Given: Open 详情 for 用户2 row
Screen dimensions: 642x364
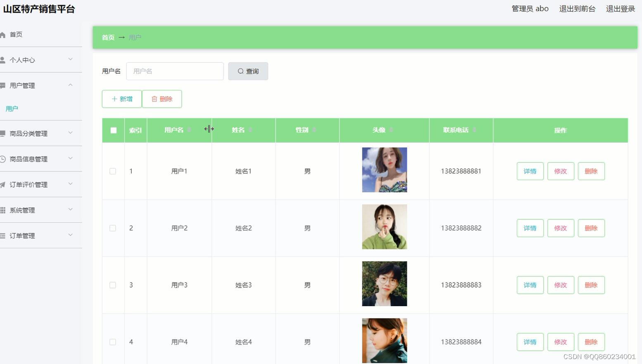Looking at the screenshot, I should (x=530, y=228).
